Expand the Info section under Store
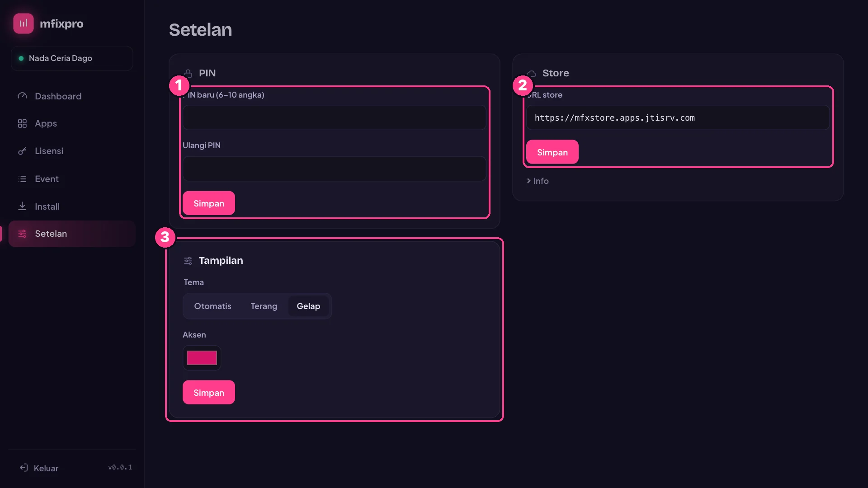The width and height of the screenshot is (868, 488). (538, 181)
